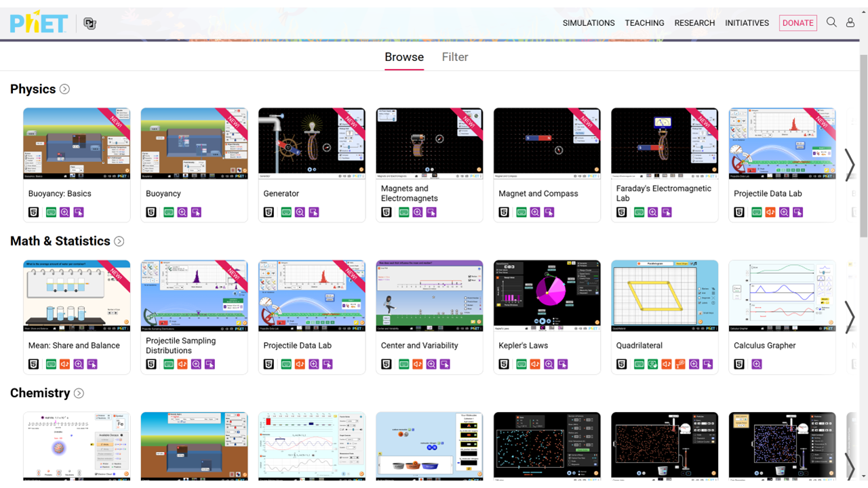Expand the Physics category arrow
868x488 pixels.
(x=64, y=89)
